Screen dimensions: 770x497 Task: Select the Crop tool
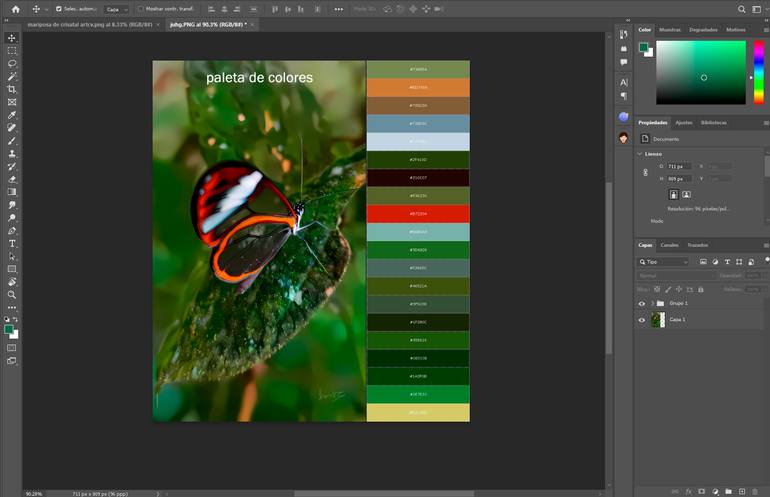pos(12,89)
